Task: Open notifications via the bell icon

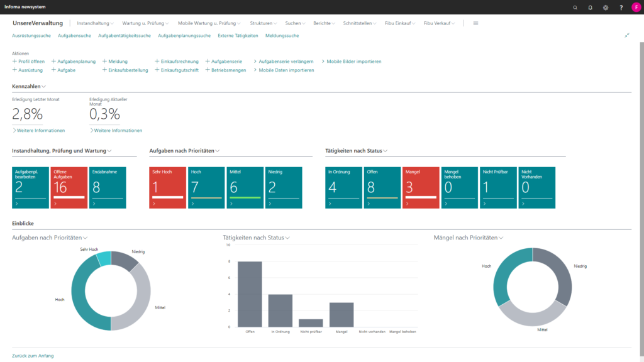Action: [x=590, y=8]
